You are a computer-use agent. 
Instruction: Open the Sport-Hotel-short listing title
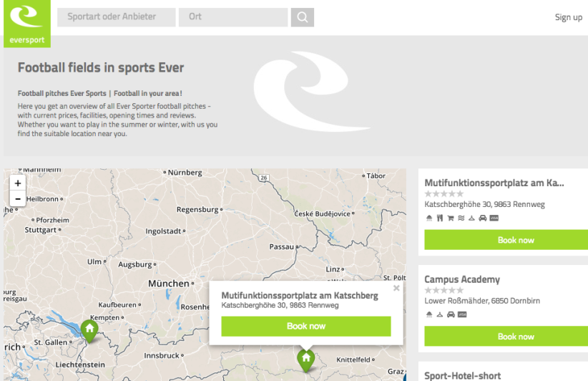(462, 376)
